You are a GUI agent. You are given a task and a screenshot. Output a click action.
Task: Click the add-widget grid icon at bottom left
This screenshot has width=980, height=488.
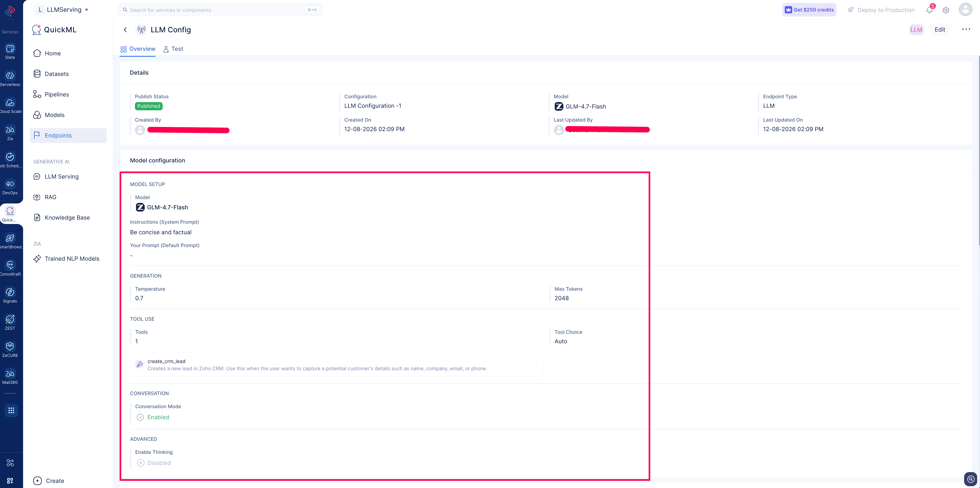(x=10, y=481)
